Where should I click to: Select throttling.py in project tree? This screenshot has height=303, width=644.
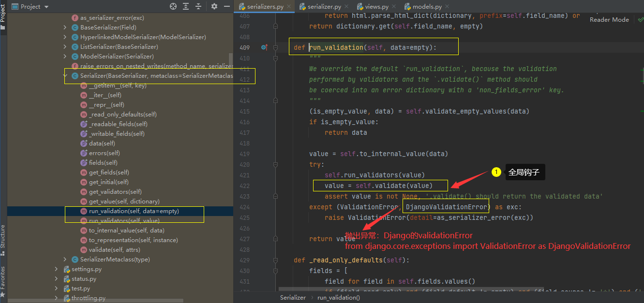89,298
